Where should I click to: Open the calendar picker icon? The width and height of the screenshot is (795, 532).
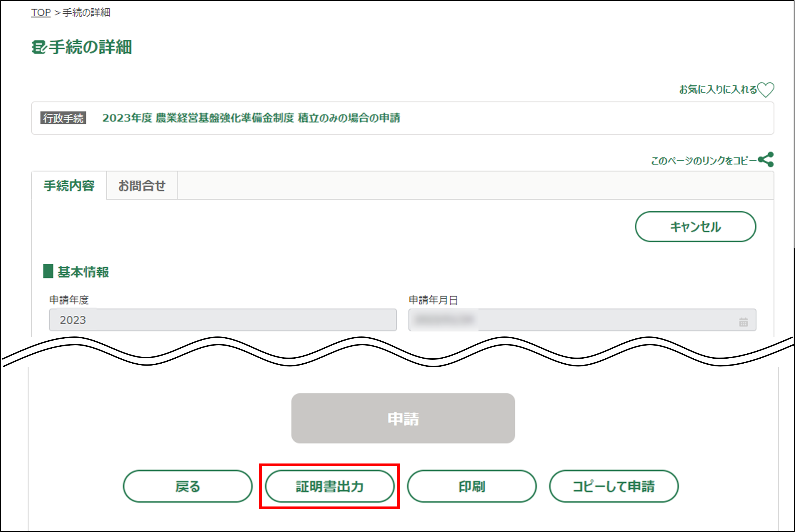pyautogui.click(x=743, y=322)
